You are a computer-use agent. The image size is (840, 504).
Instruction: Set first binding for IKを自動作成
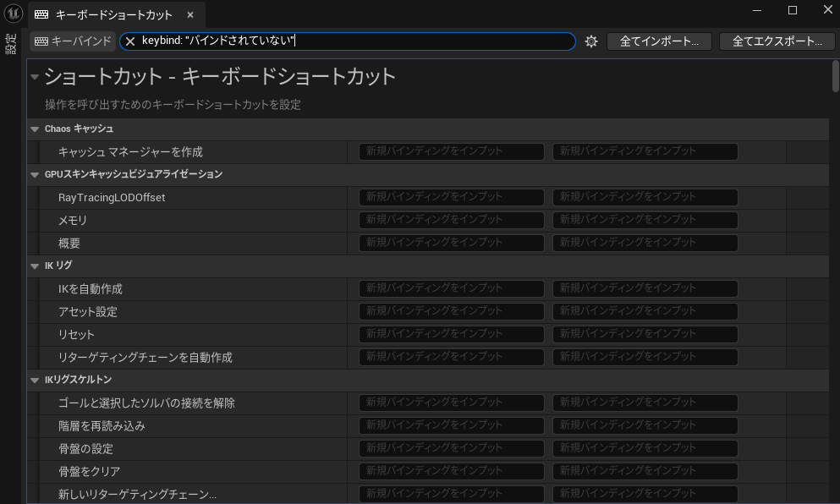[452, 288]
